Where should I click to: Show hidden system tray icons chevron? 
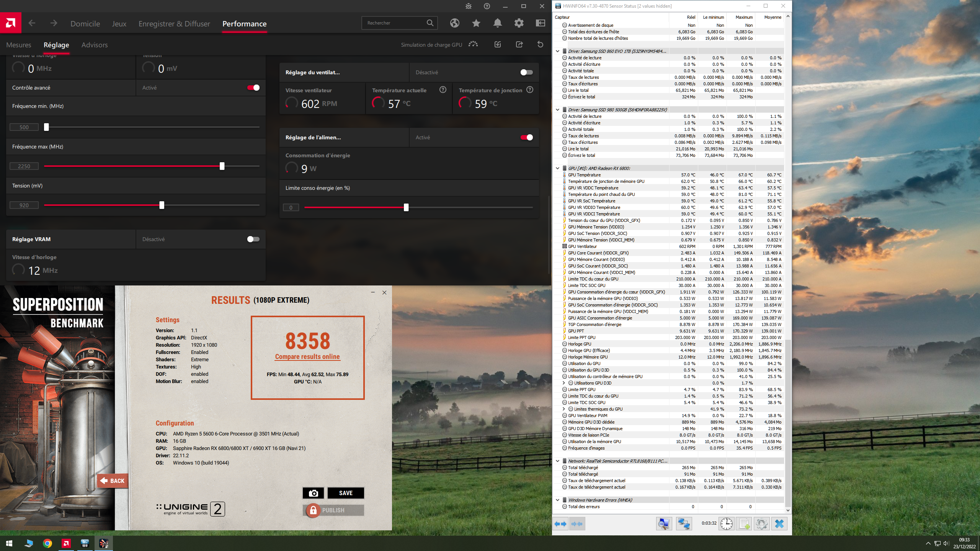(928, 543)
